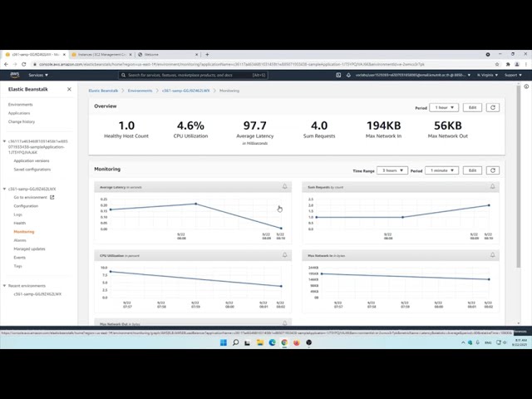Switch to the EC2 Management Console tab

tap(101, 54)
